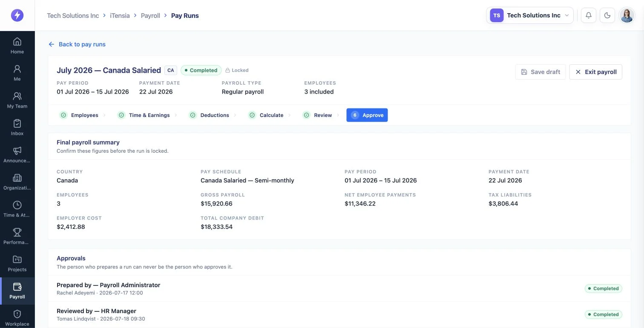Screen dimensions: 644x328
Task: Switch to the Calculate step
Action: 266,115
